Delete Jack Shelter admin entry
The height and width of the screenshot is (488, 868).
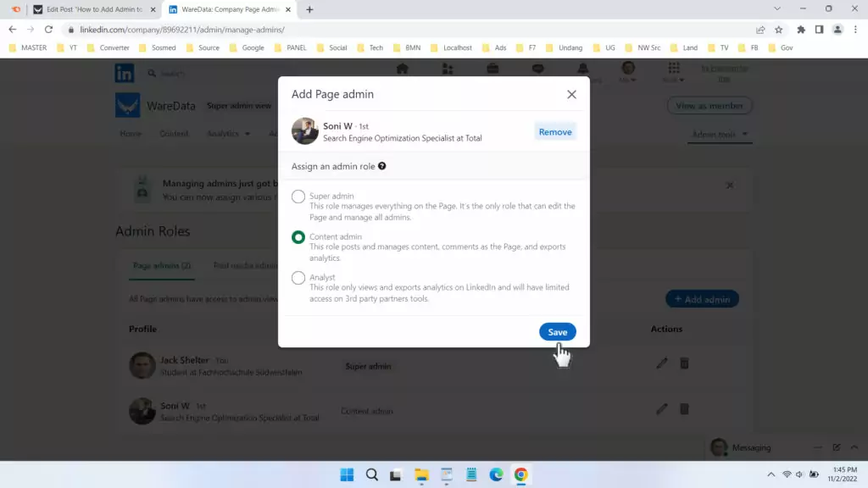point(684,363)
